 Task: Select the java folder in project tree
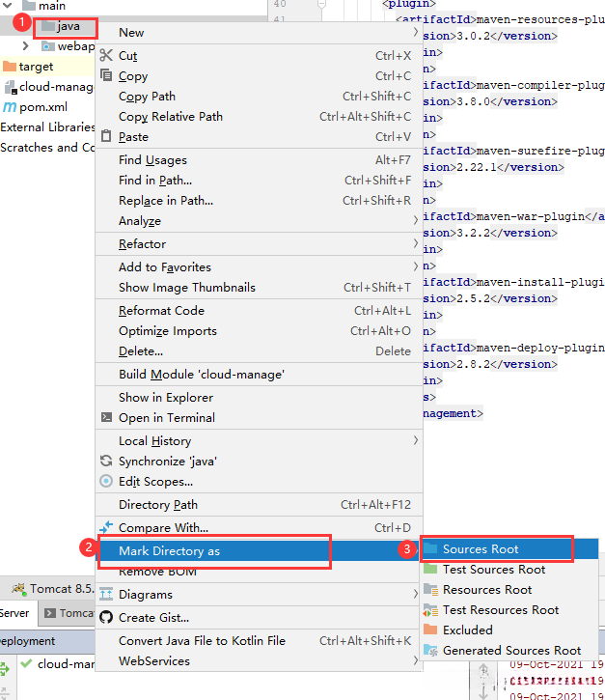pyautogui.click(x=69, y=26)
